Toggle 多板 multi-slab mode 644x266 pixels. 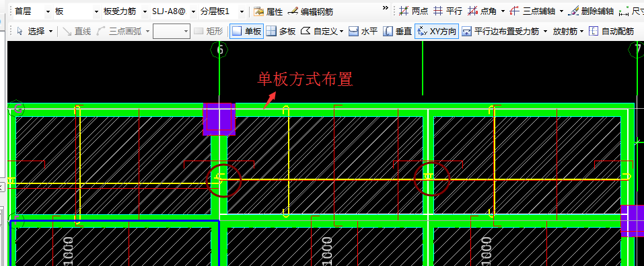[281, 31]
